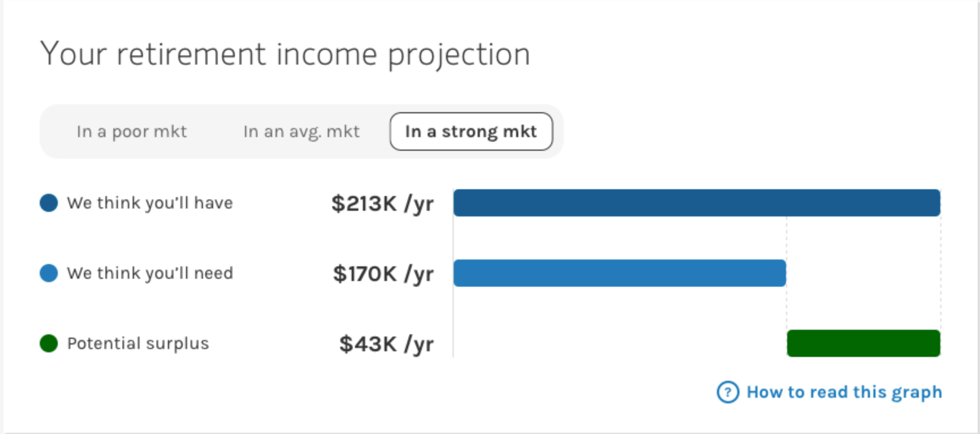
Task: Click the $213K /yr amount
Action: coord(383,204)
